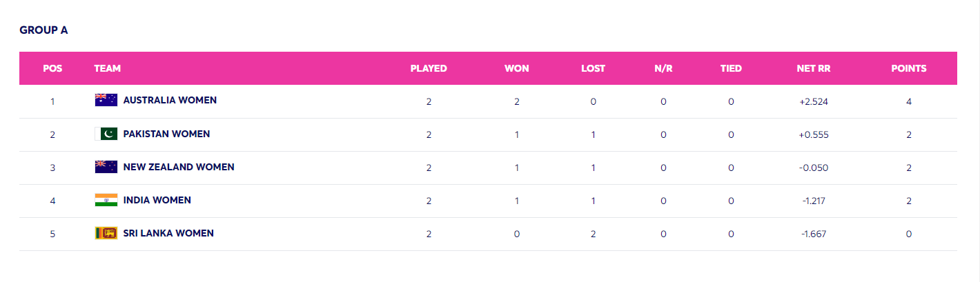This screenshot has height=282, width=980.
Task: Click the PLAYED column header
Action: pyautogui.click(x=429, y=68)
